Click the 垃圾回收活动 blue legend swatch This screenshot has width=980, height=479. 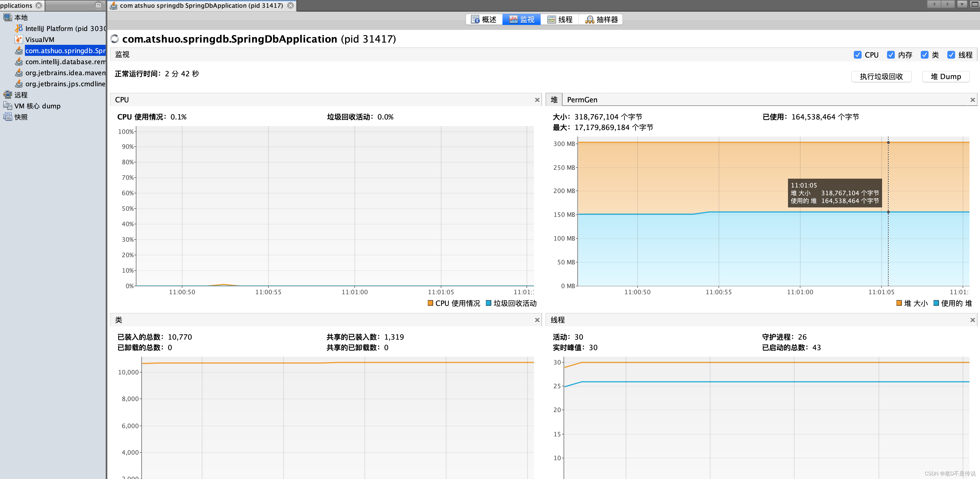click(x=489, y=303)
